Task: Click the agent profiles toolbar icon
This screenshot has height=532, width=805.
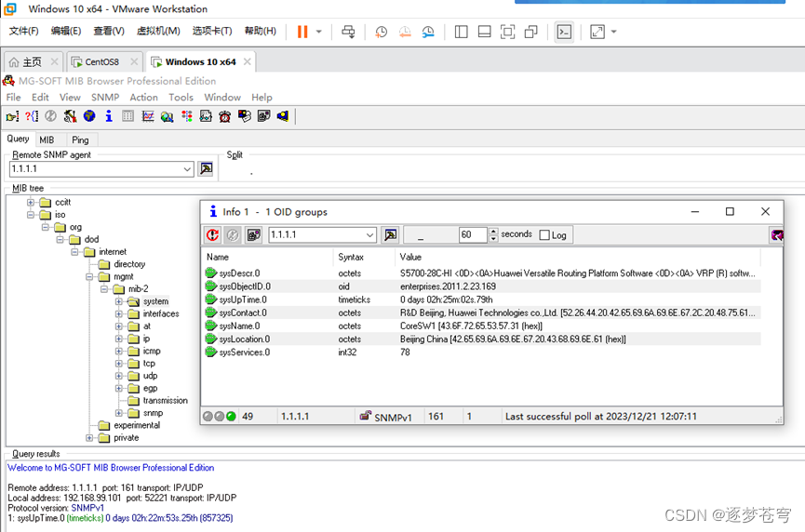Action: point(264,116)
